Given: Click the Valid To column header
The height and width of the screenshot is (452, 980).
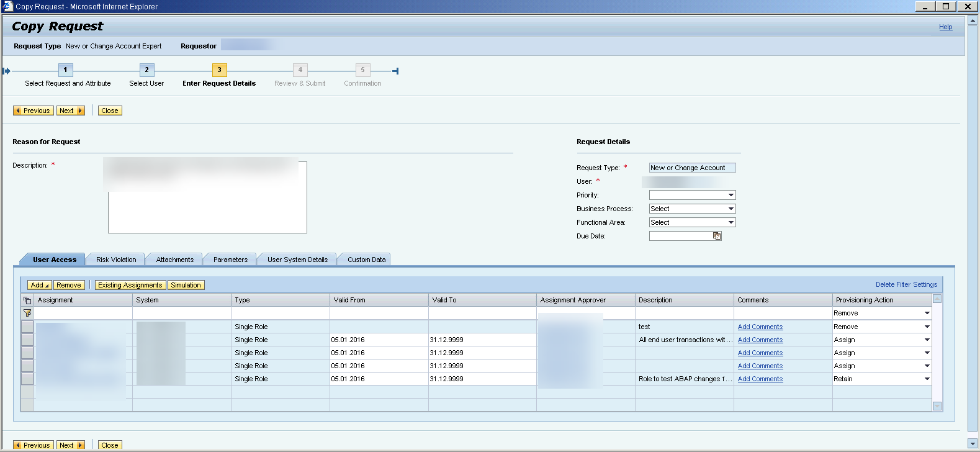Looking at the screenshot, I should pos(482,300).
